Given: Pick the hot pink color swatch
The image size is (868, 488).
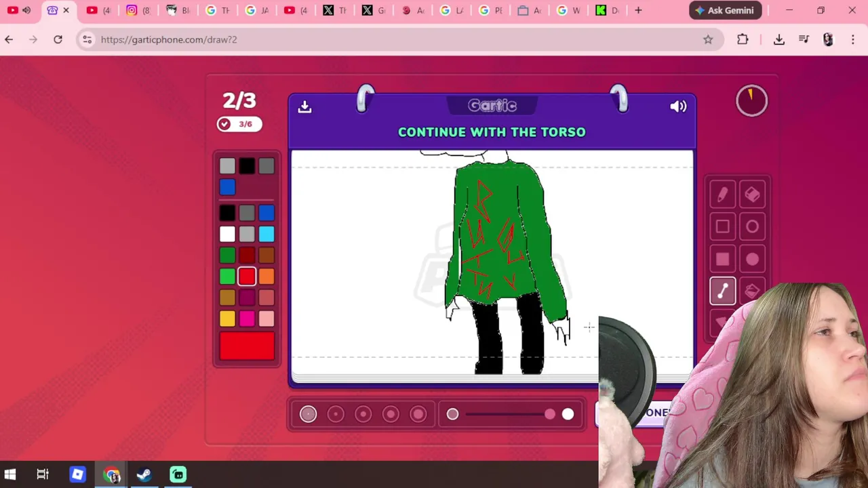Looking at the screenshot, I should [x=247, y=318].
